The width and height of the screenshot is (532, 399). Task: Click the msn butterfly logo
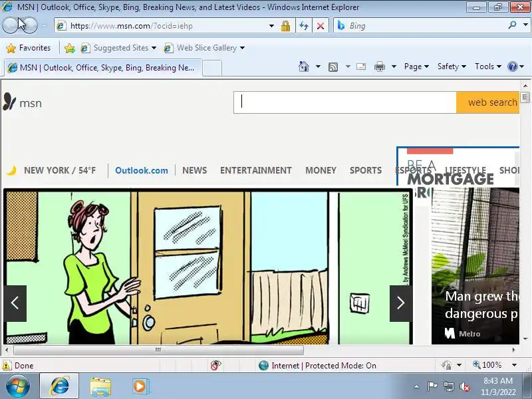(x=23, y=102)
